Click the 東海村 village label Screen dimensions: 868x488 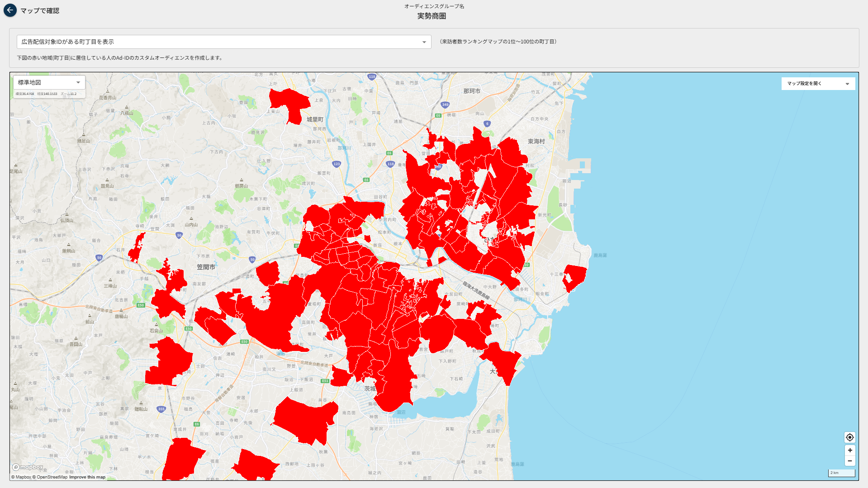click(x=536, y=142)
